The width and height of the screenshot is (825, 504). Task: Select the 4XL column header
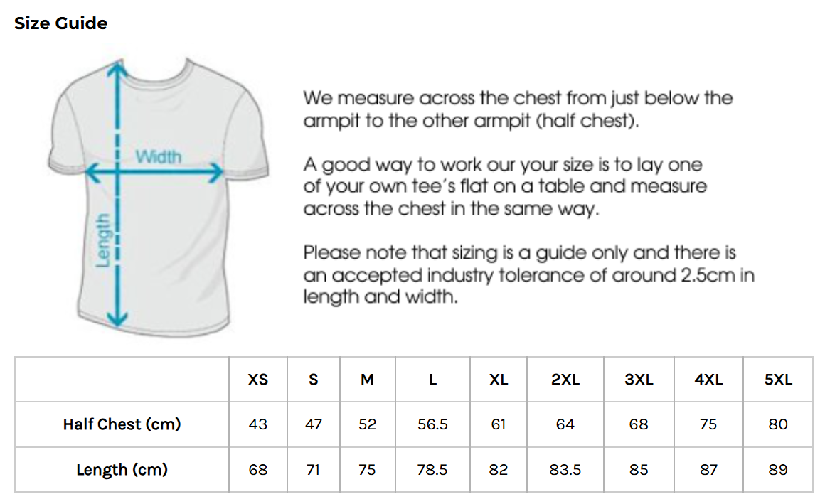(708, 380)
